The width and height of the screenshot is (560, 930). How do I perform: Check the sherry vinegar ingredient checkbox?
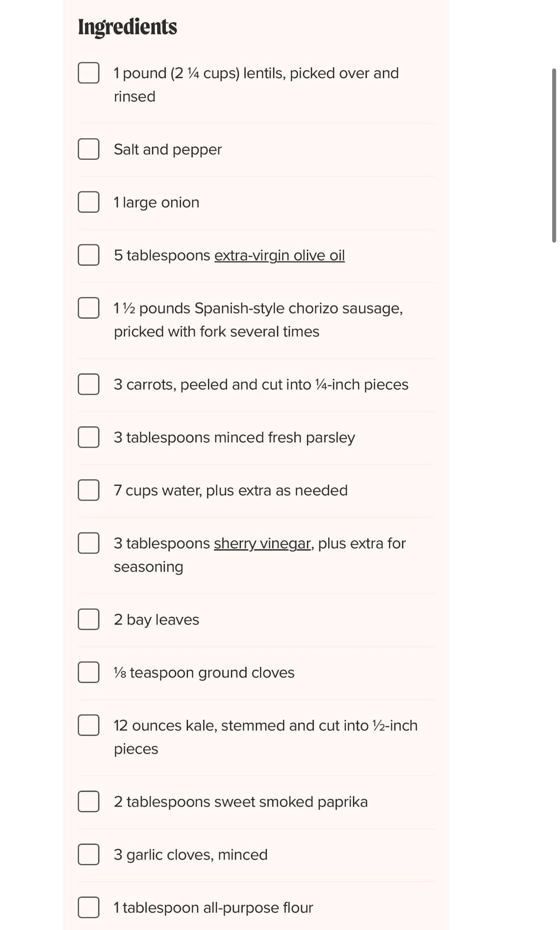pyautogui.click(x=89, y=543)
